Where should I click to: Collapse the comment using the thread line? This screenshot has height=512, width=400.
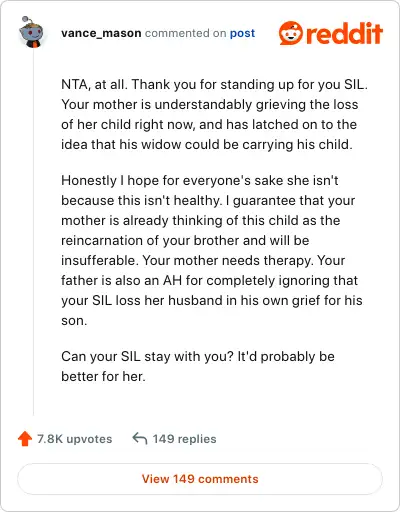pos(33,232)
